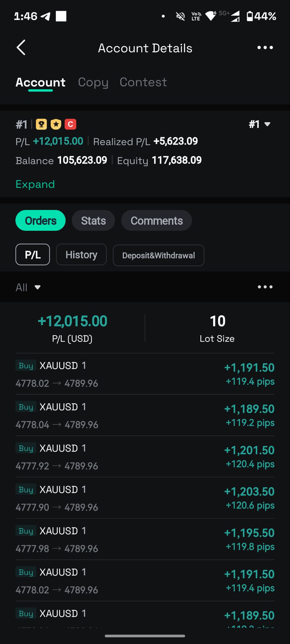Expand the account summary details
Screen dimensions: 290x644
(x=35, y=184)
